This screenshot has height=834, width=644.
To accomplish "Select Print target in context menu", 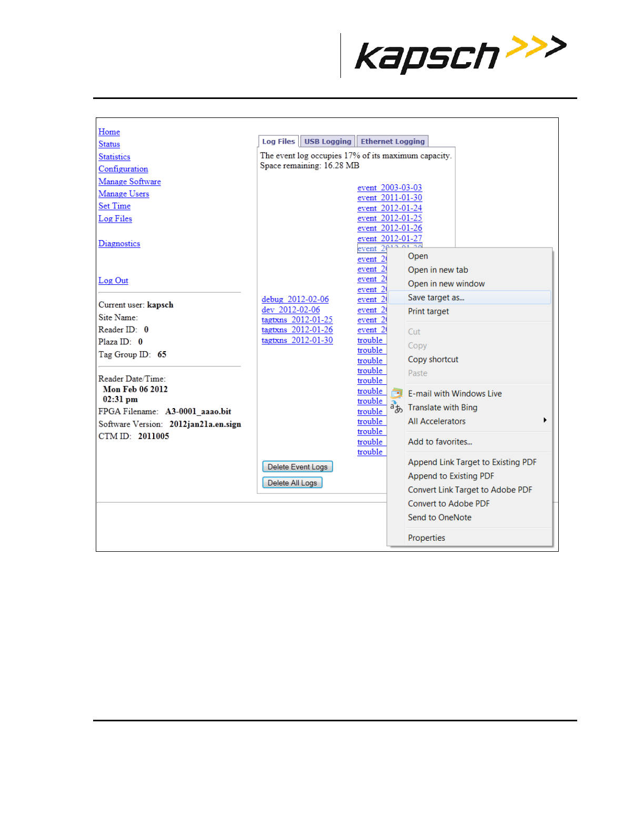I will point(428,311).
